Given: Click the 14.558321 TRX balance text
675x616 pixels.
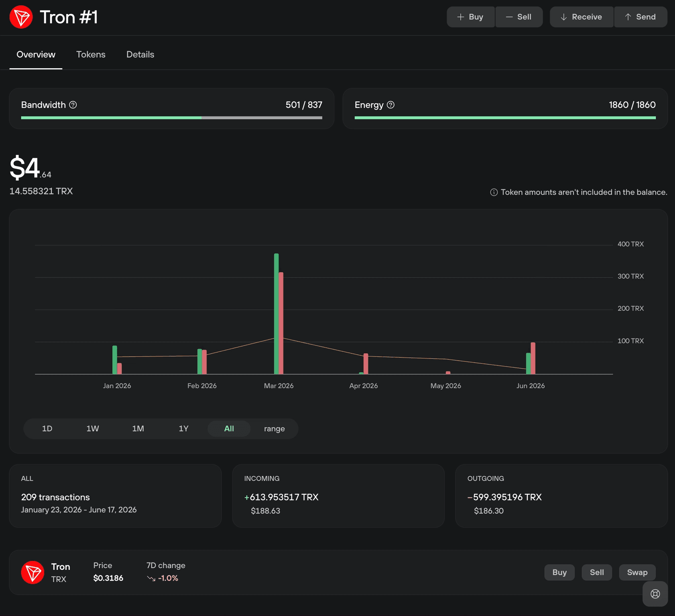Looking at the screenshot, I should (x=41, y=191).
